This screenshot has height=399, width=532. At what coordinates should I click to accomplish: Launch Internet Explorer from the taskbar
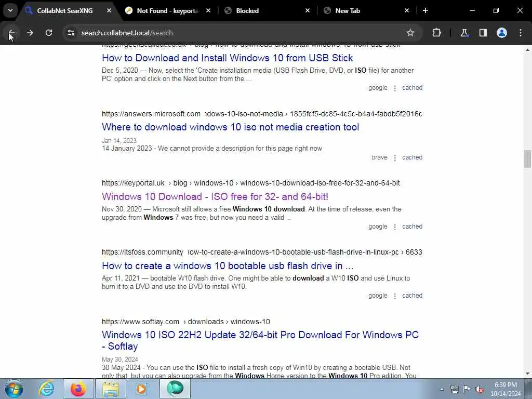[46, 389]
